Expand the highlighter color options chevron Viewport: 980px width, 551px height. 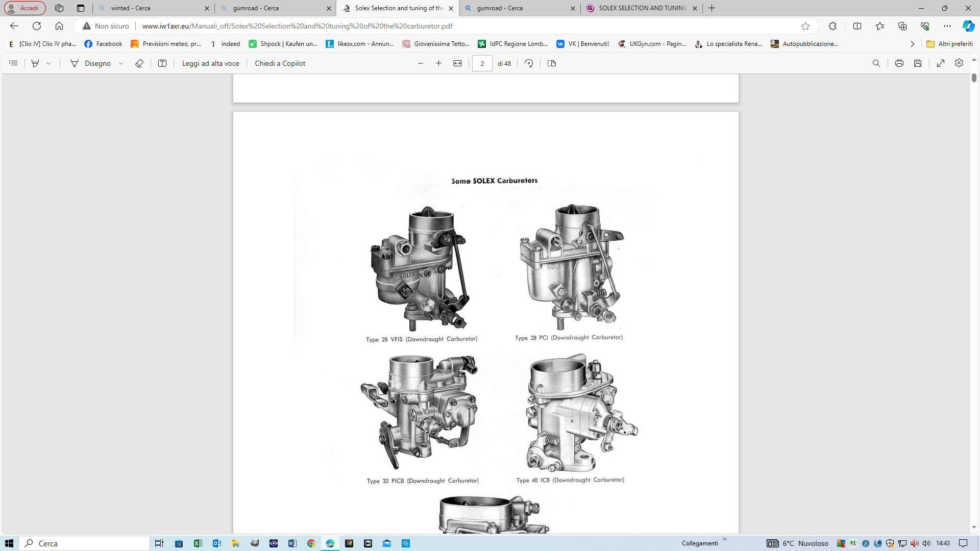[x=48, y=63]
